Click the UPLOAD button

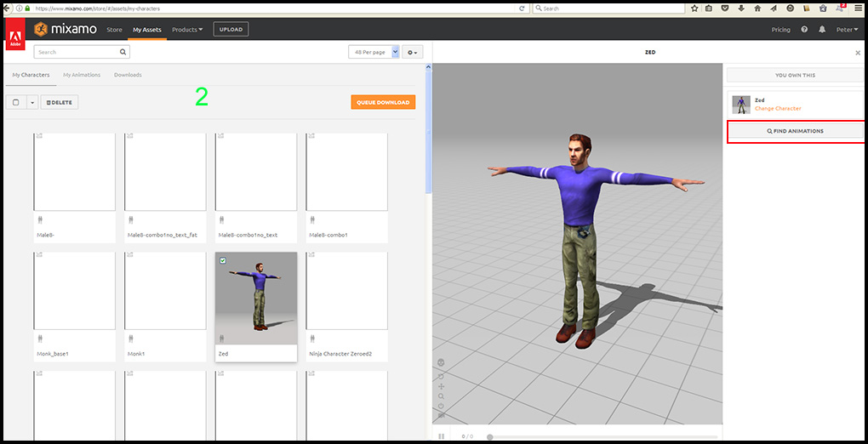pyautogui.click(x=231, y=29)
